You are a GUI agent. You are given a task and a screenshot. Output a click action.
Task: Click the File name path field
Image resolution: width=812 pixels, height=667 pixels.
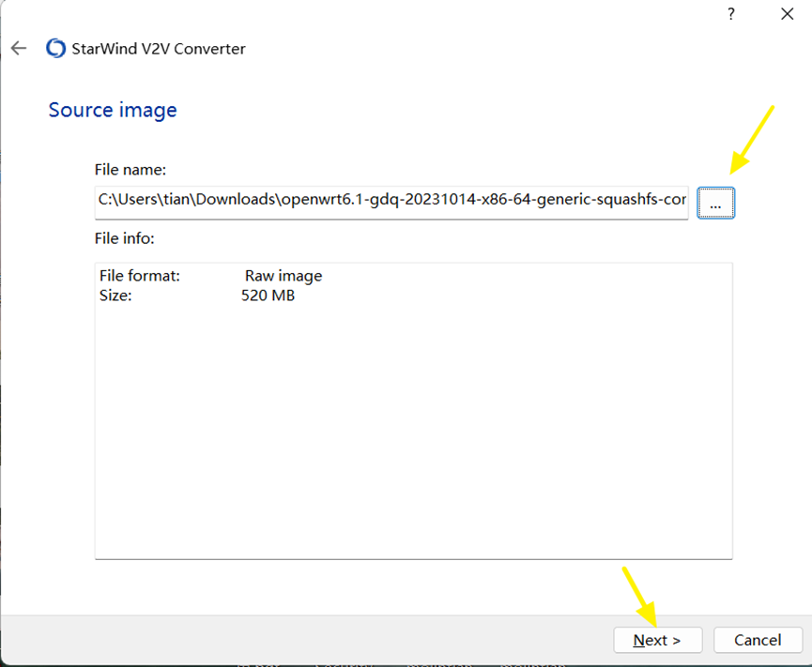[x=391, y=203]
